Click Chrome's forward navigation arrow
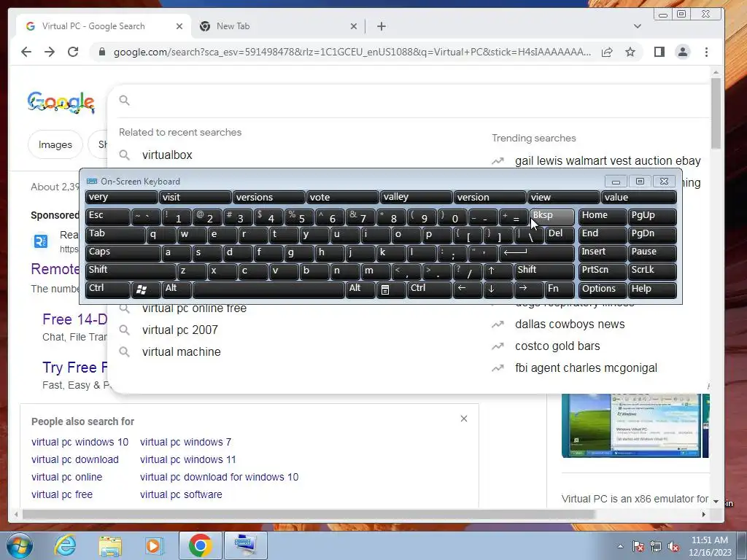747x560 pixels. pos(50,52)
